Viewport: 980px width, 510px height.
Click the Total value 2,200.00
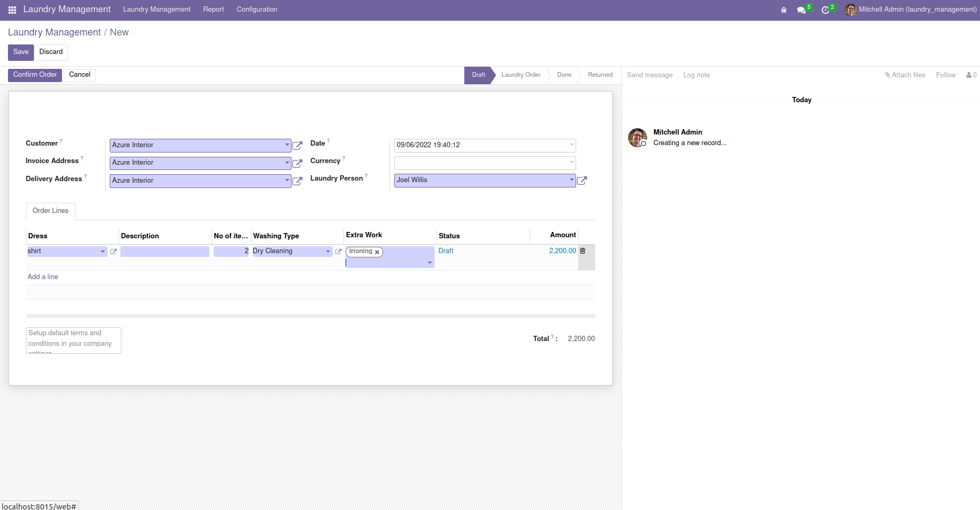581,339
